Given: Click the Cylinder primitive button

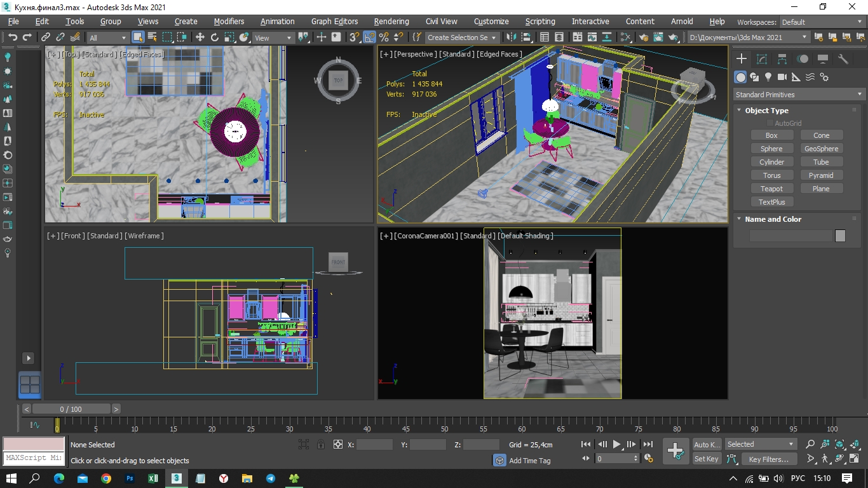Looking at the screenshot, I should tap(771, 162).
